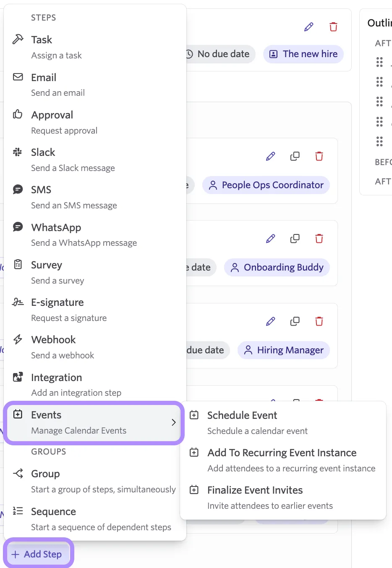Open the Events submenu
The image size is (392, 568).
point(94,422)
